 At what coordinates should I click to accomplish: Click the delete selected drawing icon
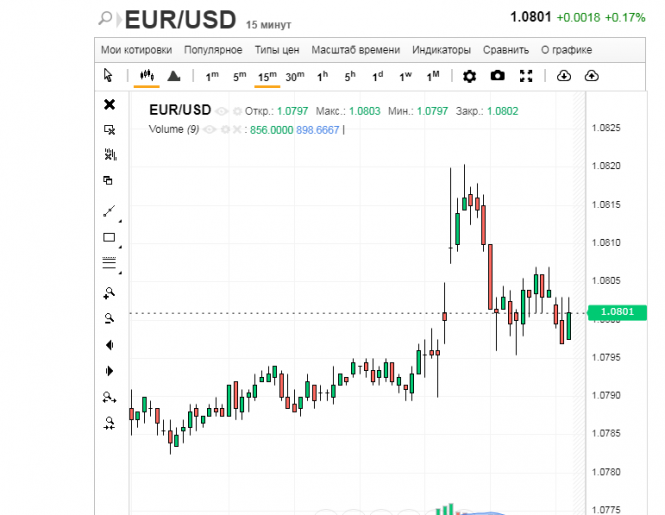click(x=109, y=130)
